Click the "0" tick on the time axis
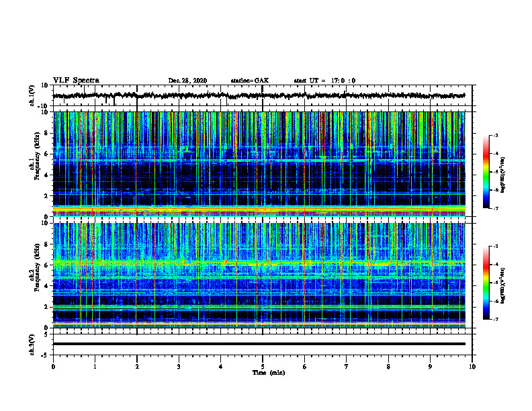Screen dimensions: 532x411 [53, 367]
